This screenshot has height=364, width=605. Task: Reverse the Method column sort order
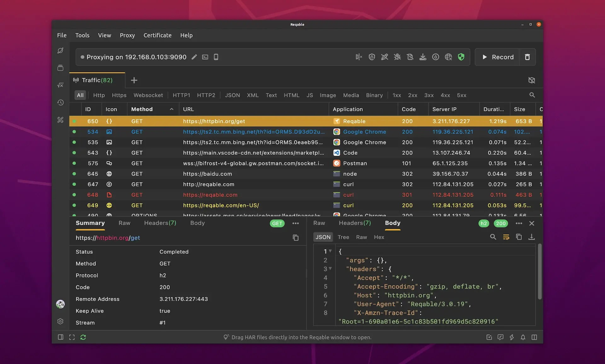click(172, 109)
